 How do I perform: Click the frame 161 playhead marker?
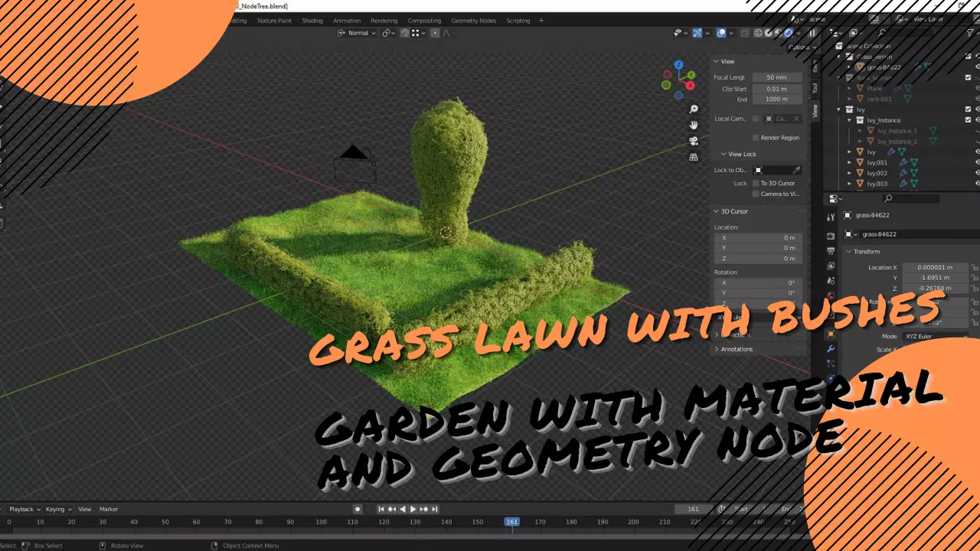click(x=511, y=522)
